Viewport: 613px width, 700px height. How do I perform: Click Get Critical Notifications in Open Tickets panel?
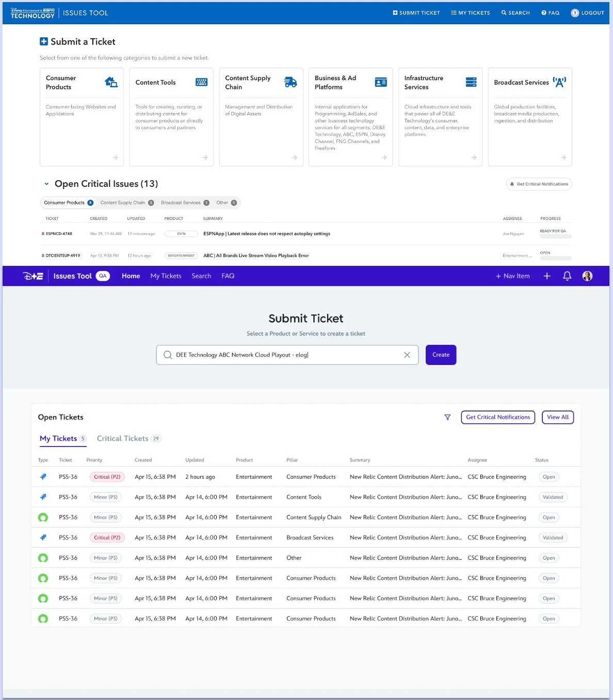pos(498,417)
